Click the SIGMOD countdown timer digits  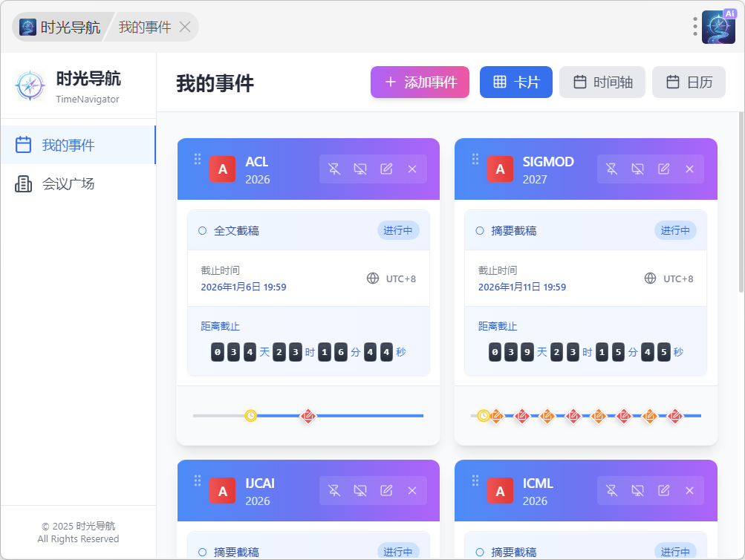click(586, 352)
